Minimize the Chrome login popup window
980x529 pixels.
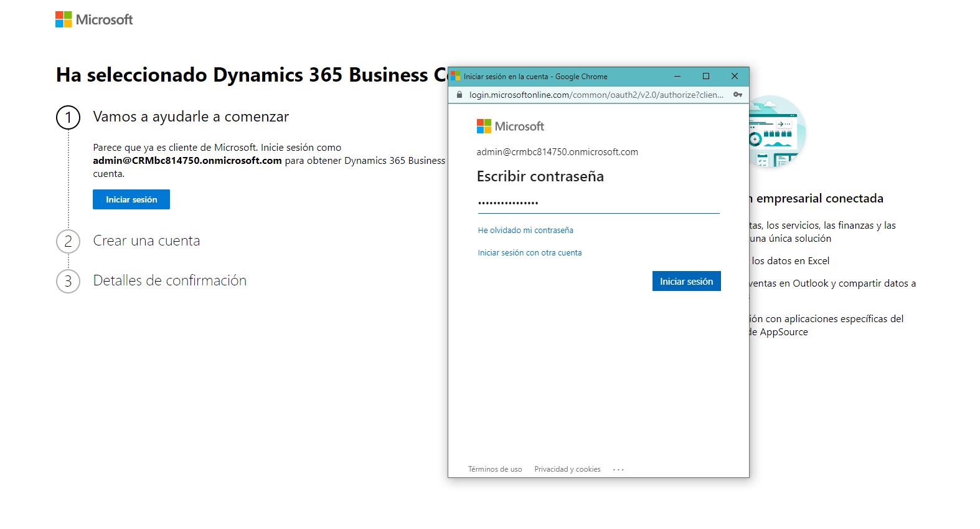click(677, 76)
